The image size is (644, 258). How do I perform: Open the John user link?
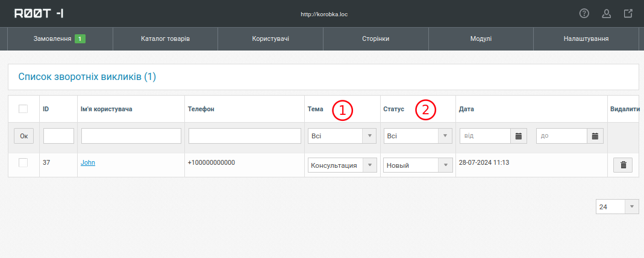[x=88, y=162]
